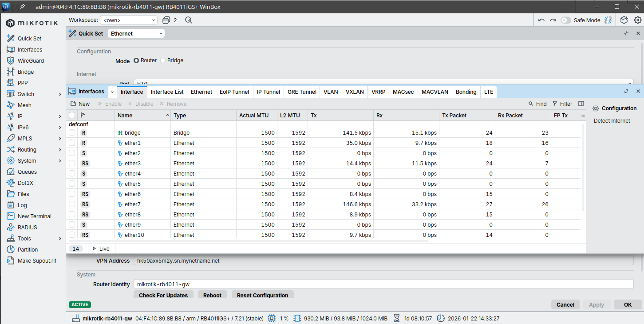Screen dimensions: 644x324
Task: Select the Bridge radio button under Configuration Mode
Action: (x=162, y=60)
